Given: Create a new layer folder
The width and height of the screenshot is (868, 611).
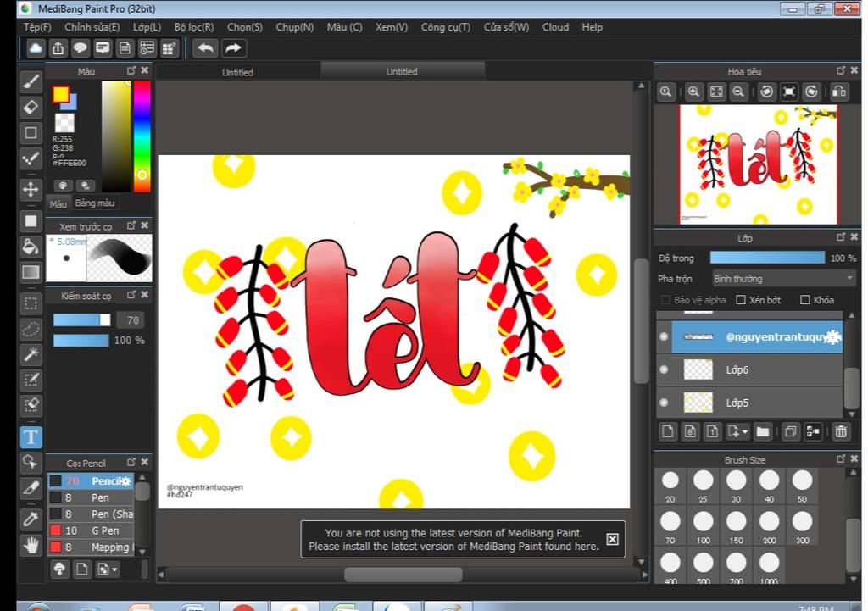Looking at the screenshot, I should (763, 431).
